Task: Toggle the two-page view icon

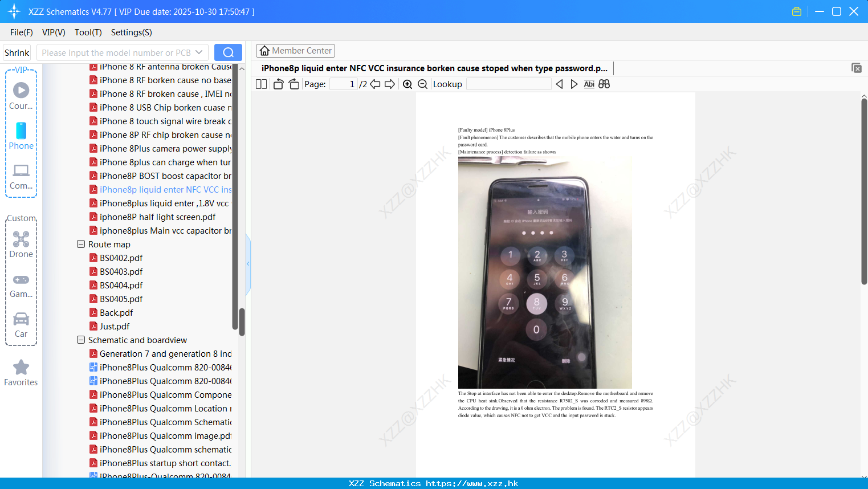Action: click(x=262, y=84)
